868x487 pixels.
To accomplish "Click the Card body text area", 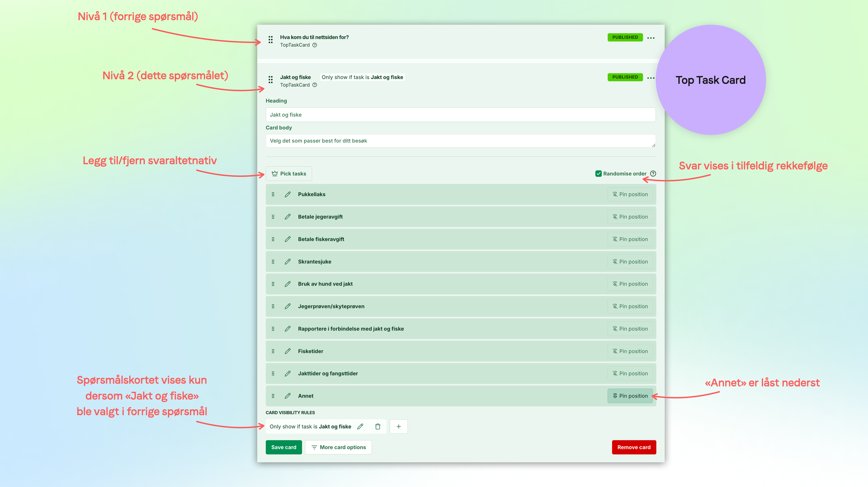I will pos(461,141).
